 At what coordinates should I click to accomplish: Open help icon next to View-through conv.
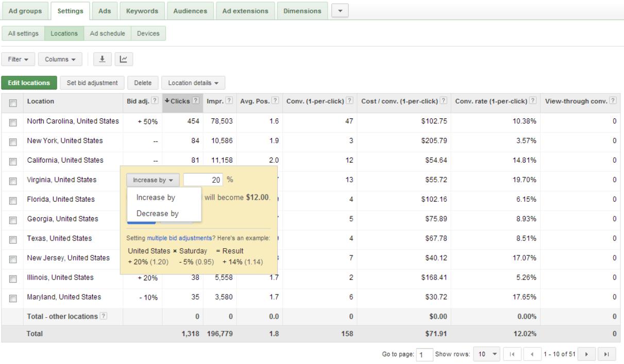[x=614, y=102]
